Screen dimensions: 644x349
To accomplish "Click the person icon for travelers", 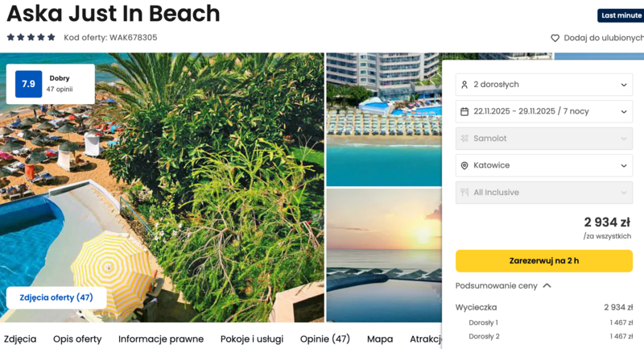I will [x=464, y=85].
